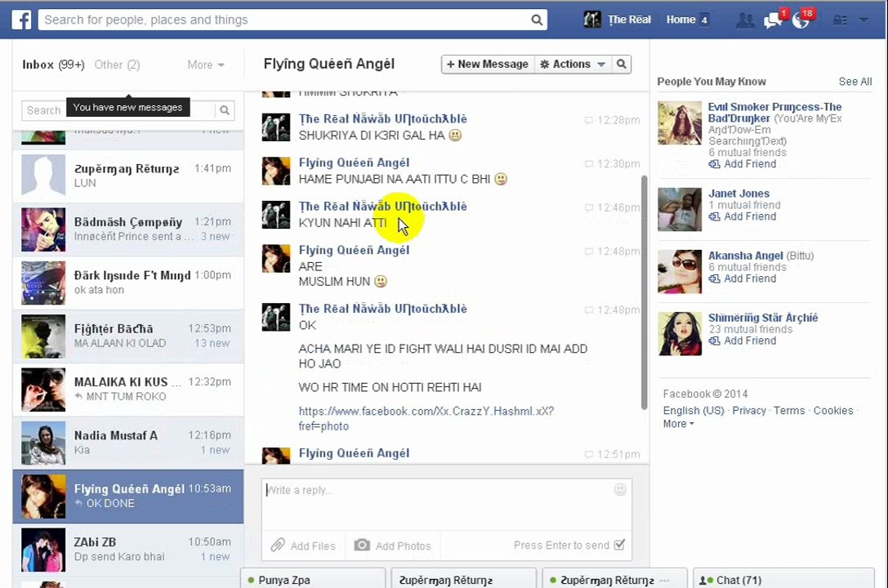This screenshot has width=888, height=588.
Task: Click the English (US) language link
Action: click(694, 410)
